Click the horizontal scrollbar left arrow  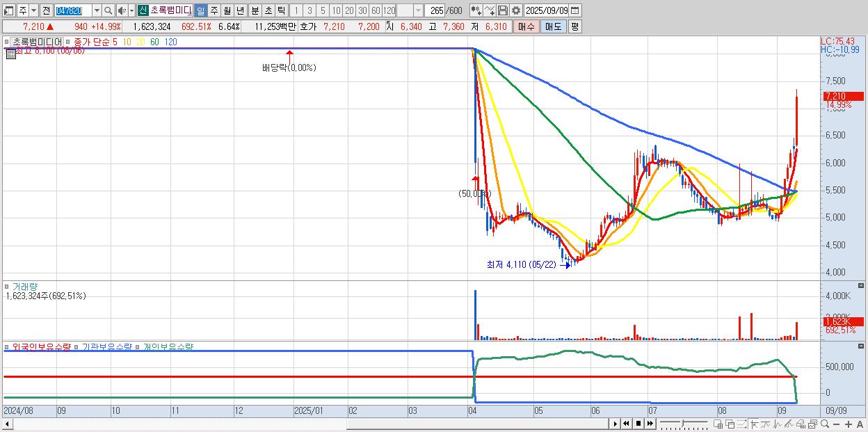tap(8, 424)
